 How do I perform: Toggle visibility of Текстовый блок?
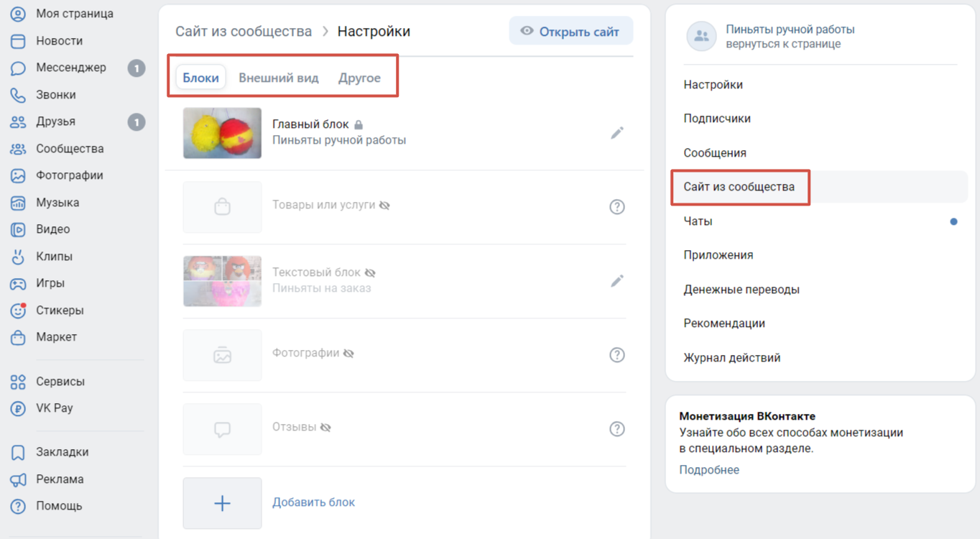370,273
